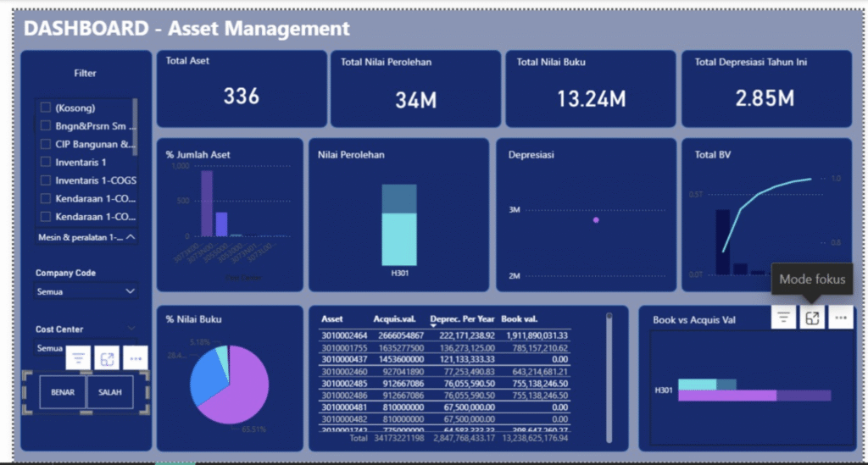Sort table by the Acquis.val. column header
This screenshot has height=465, width=868.
(x=397, y=319)
